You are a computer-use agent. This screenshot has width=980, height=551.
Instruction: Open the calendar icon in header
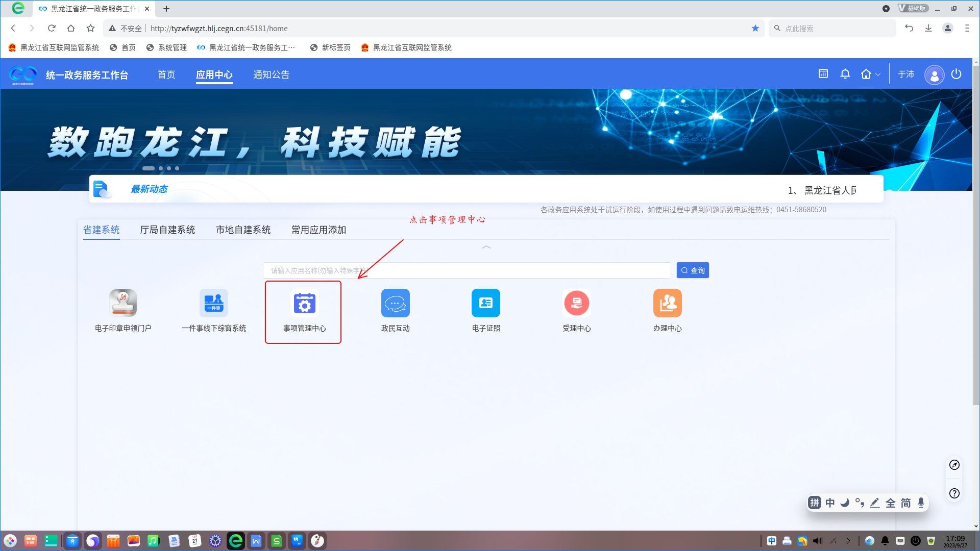pyautogui.click(x=823, y=74)
